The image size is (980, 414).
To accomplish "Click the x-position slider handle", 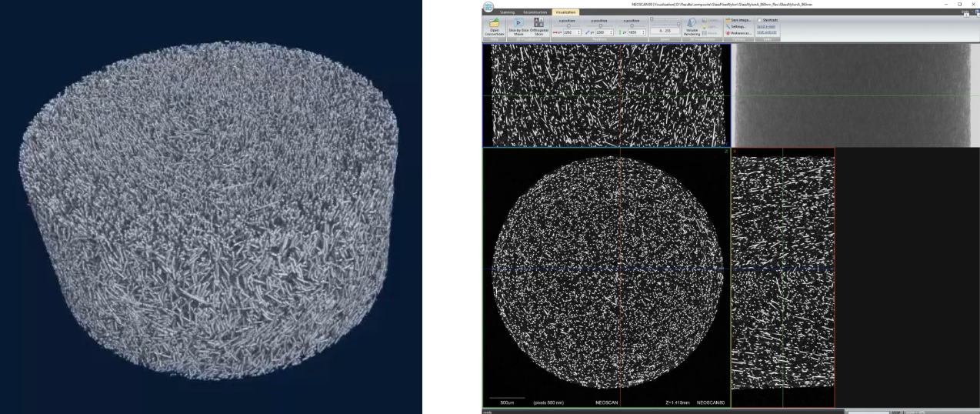I will (x=568, y=25).
